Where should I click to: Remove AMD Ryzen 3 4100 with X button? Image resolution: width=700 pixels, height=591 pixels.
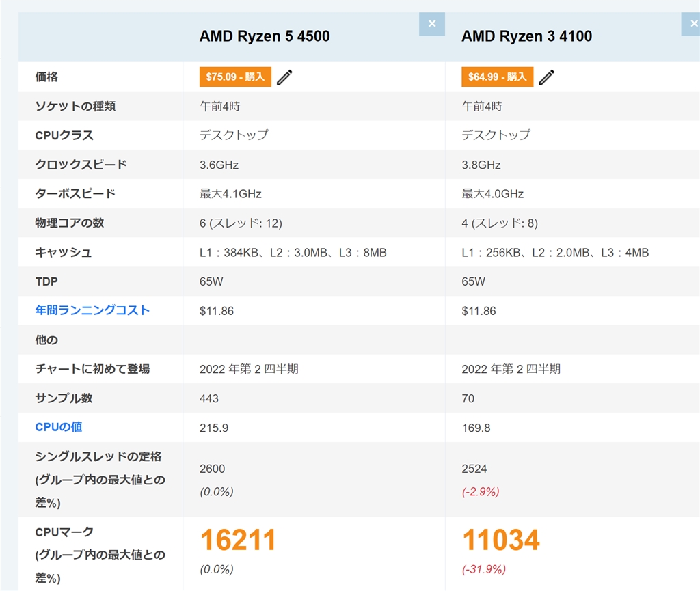coord(691,24)
